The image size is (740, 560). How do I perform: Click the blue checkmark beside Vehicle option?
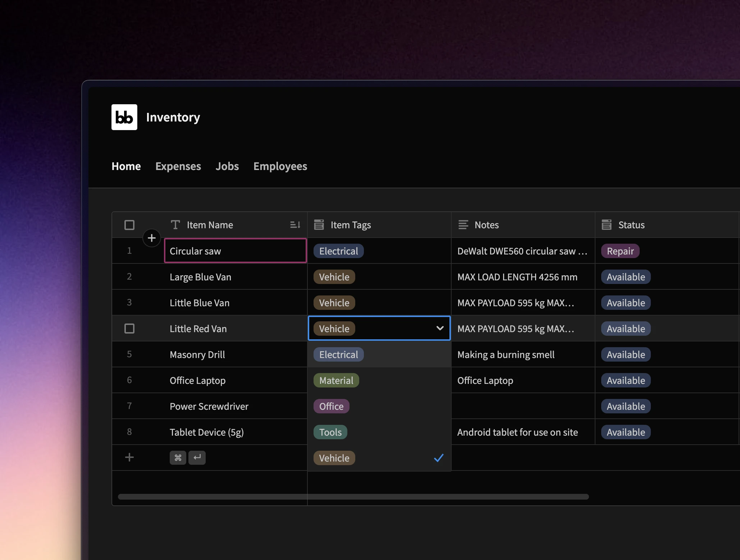click(x=439, y=458)
